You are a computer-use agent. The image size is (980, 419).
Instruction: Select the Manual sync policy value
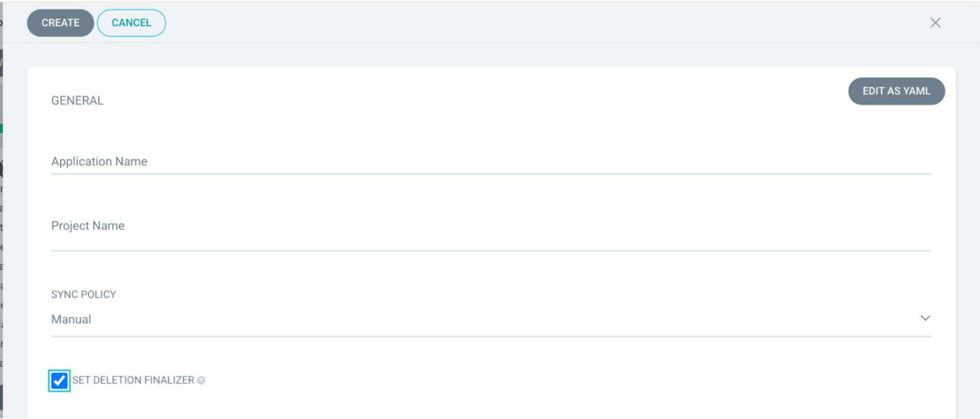[71, 320]
